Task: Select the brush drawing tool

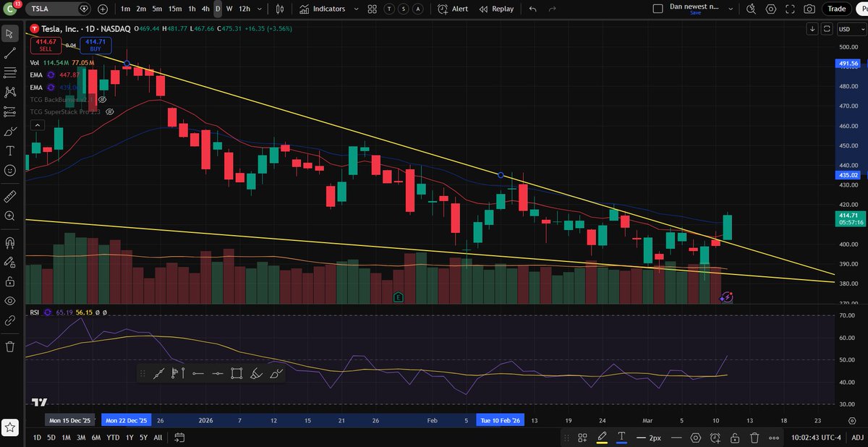Action: coord(10,132)
